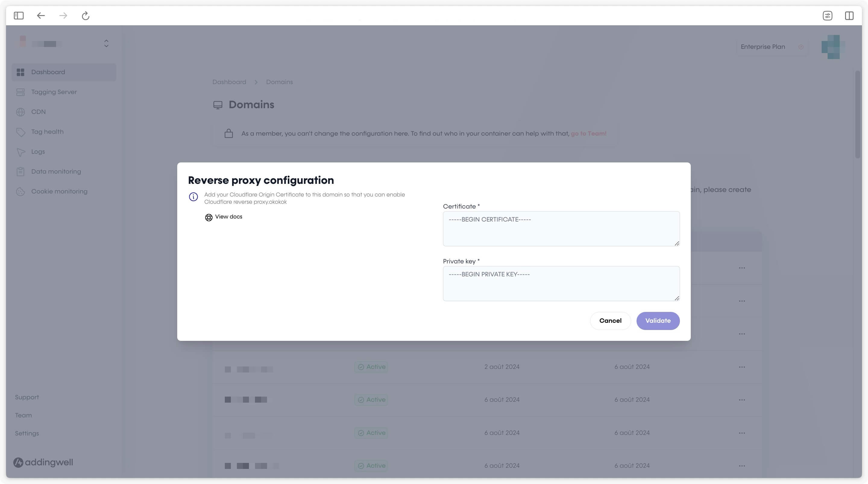
Task: Toggle the browser sidebar panel icon
Action: click(x=18, y=15)
